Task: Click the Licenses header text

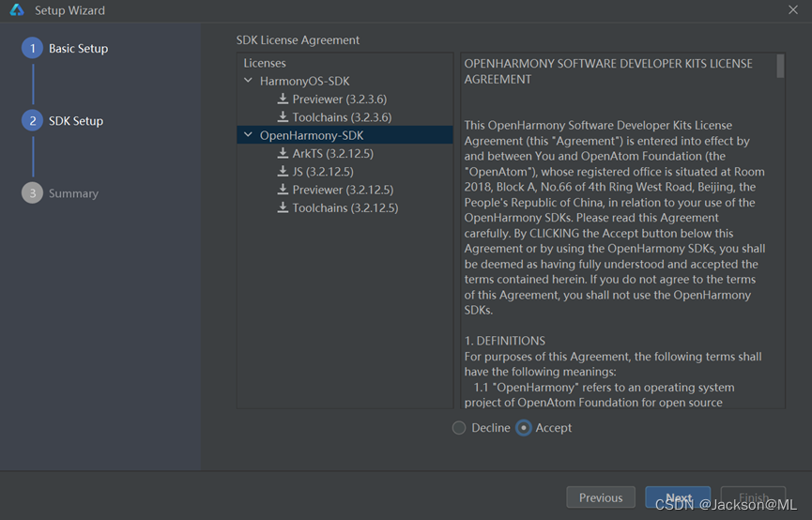Action: pyautogui.click(x=265, y=63)
